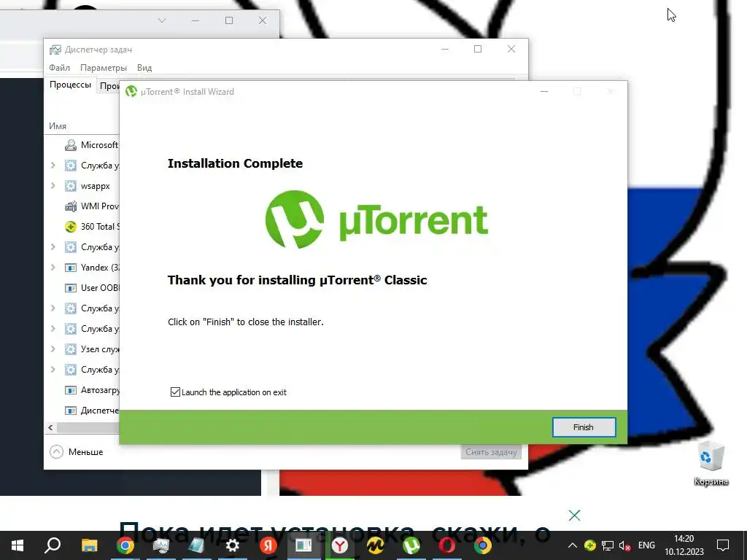Open the clock showing 14:20

(684, 545)
